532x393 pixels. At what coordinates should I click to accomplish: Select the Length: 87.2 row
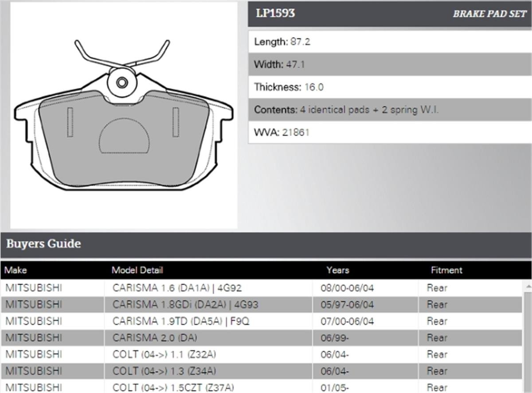[x=390, y=42]
